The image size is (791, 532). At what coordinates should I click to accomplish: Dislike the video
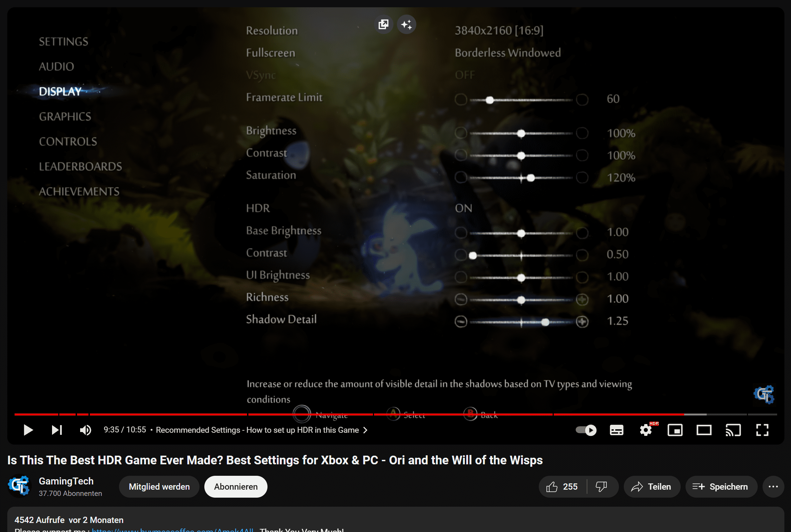(602, 487)
